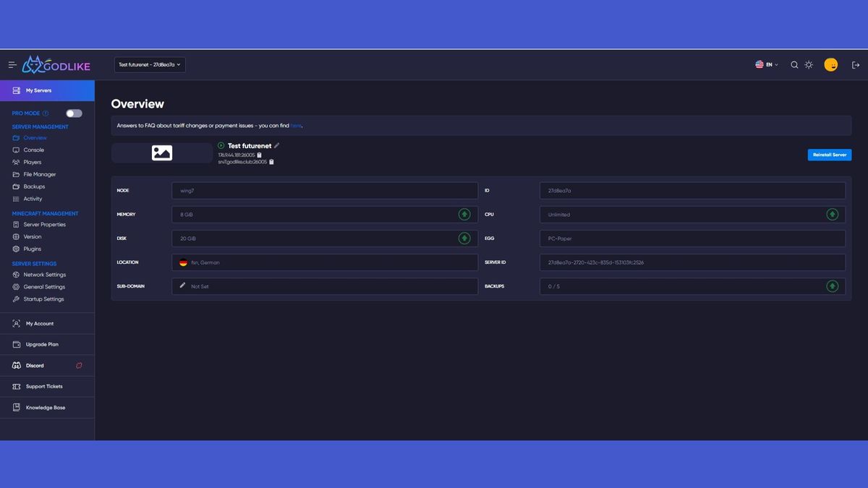Open the Console page from sidebar

(x=33, y=150)
